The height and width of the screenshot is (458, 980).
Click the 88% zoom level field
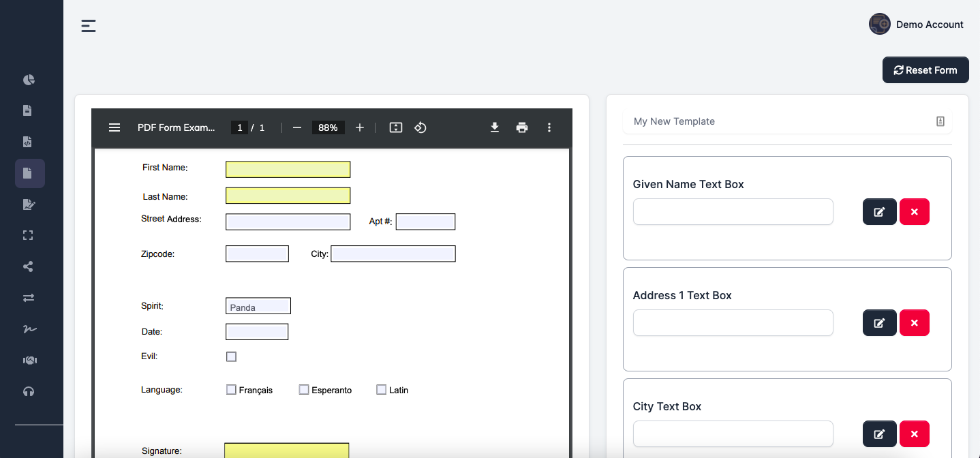[328, 127]
